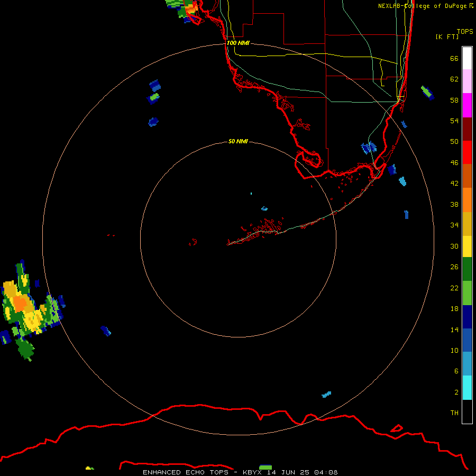Click the yellow legend swatch near 30
This screenshot has height=476, width=476.
coord(467,246)
